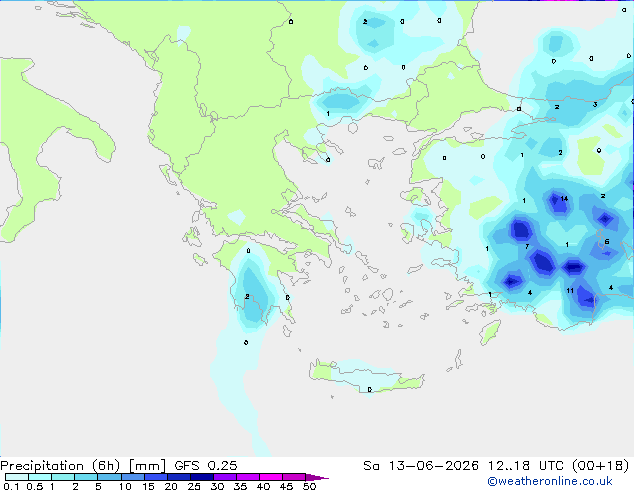Image resolution: width=634 pixels, height=490 pixels.
Task: Click the 25–30 mm dark blue legend swatch
Action: tap(202, 477)
